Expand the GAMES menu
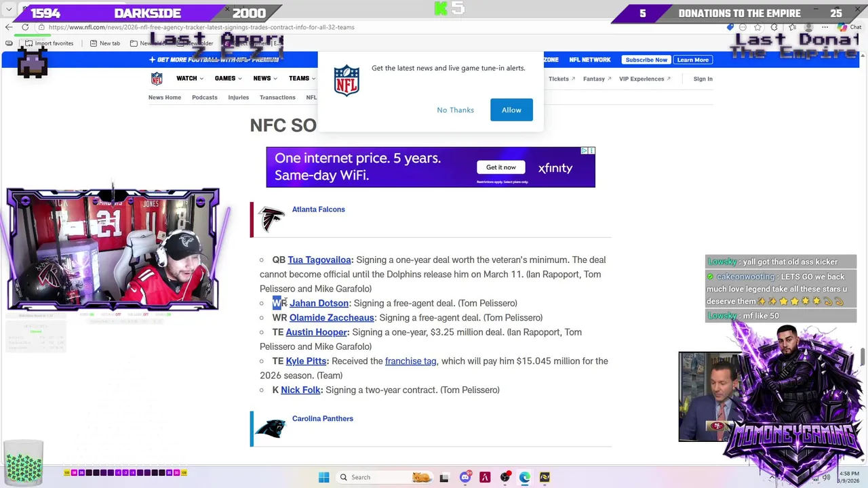Viewport: 868px width, 488px height. click(227, 79)
